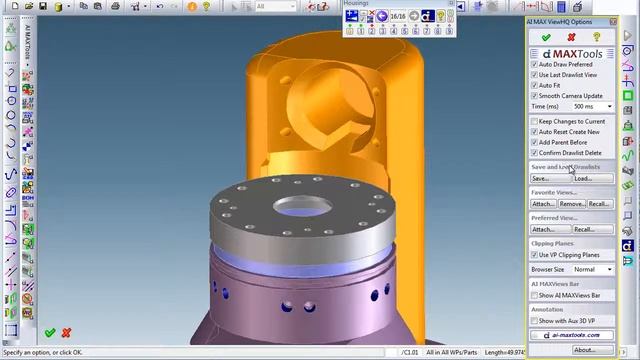Click Remove... under Favorite Views

point(572,204)
